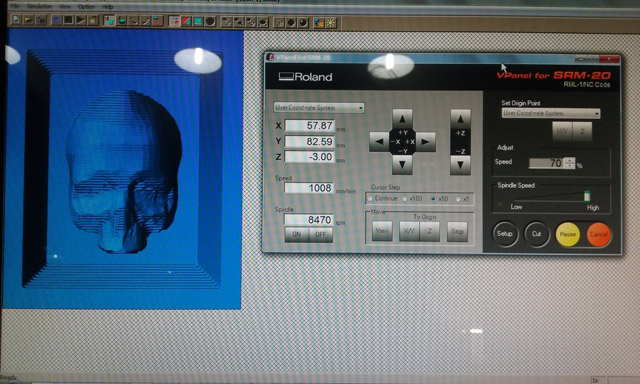Increase Adjust Speed percent with up stepper
The image size is (640, 384).
coord(570,160)
